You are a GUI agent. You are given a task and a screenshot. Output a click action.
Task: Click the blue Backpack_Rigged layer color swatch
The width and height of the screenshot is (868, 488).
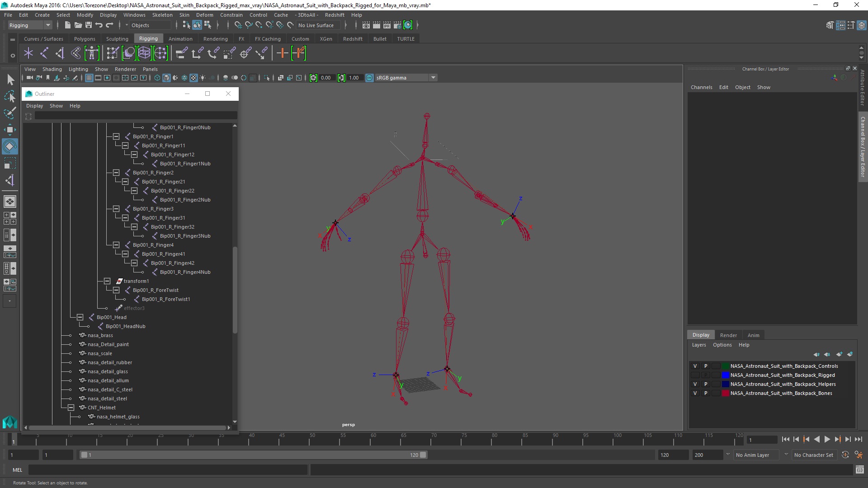point(726,375)
